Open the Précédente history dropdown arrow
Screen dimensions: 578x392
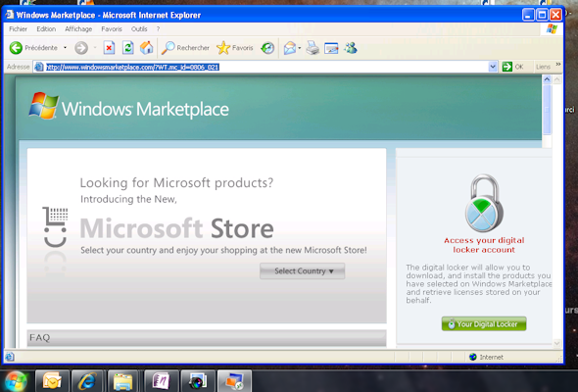66,48
